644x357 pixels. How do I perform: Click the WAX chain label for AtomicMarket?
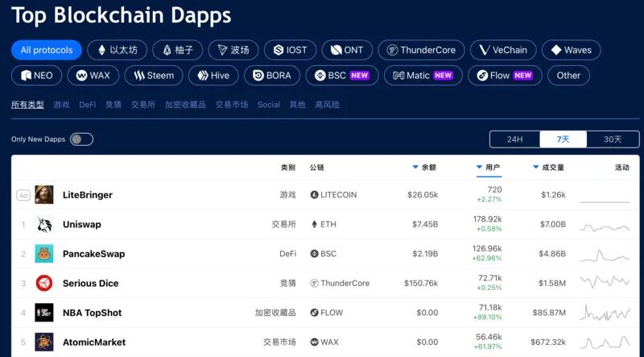tap(324, 342)
